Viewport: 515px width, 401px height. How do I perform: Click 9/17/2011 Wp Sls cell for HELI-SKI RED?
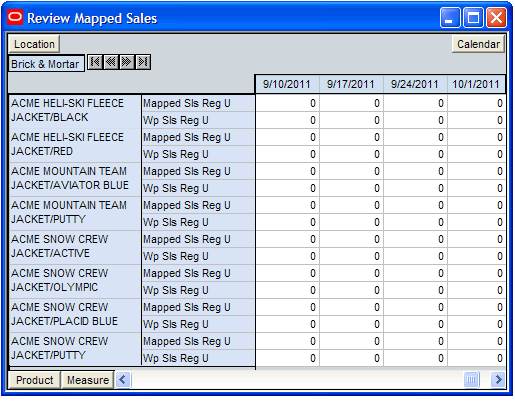pyautogui.click(x=351, y=154)
